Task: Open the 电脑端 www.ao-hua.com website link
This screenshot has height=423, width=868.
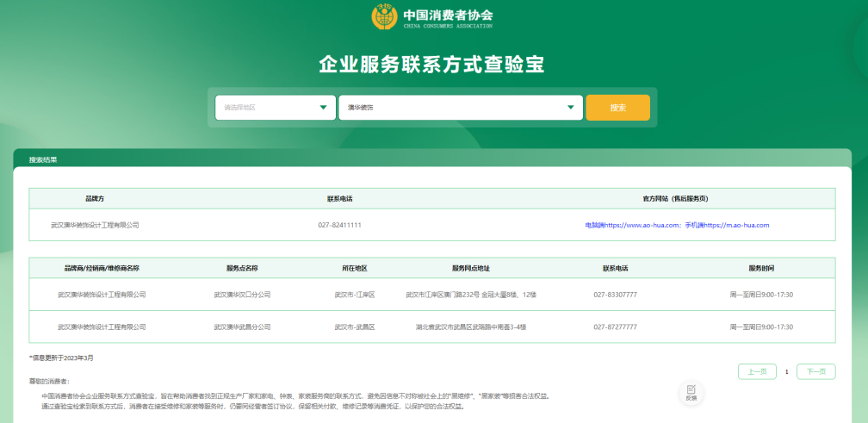Action: 633,225
